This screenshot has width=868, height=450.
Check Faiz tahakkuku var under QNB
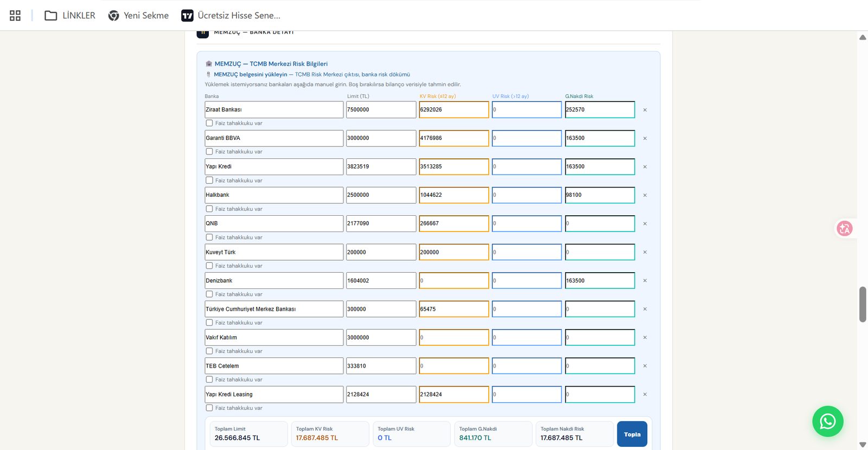click(x=209, y=237)
